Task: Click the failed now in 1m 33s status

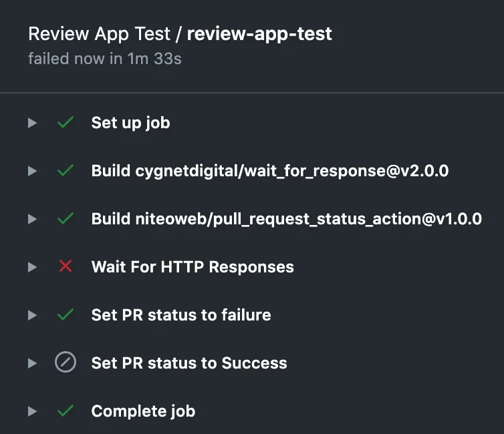Action: [x=105, y=59]
